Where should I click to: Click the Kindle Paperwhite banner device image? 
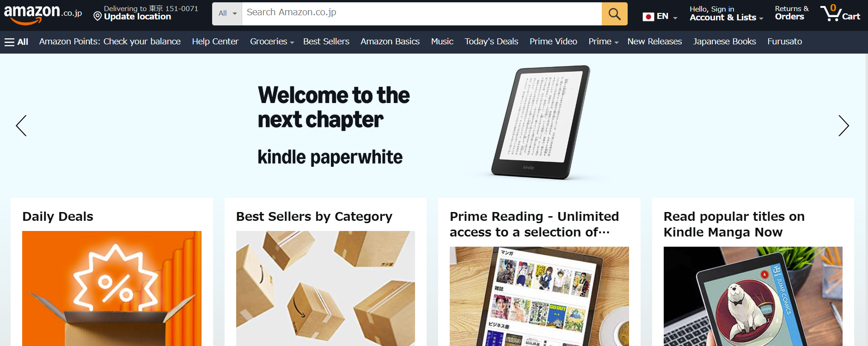(x=540, y=122)
